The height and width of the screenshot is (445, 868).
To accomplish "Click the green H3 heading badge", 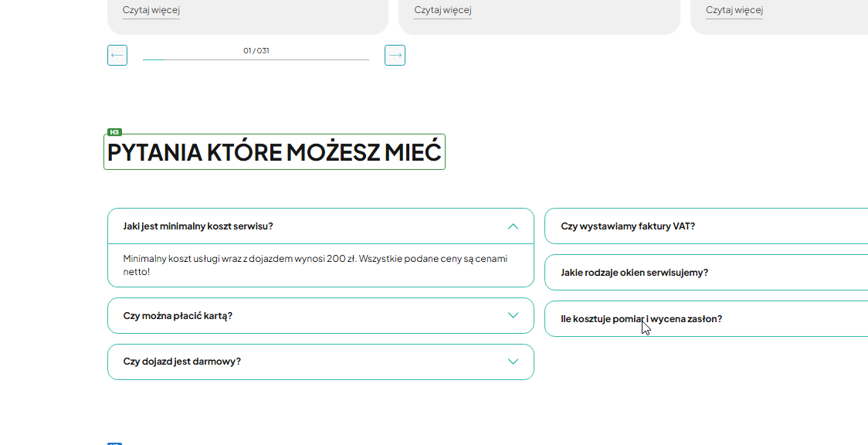I will [115, 132].
